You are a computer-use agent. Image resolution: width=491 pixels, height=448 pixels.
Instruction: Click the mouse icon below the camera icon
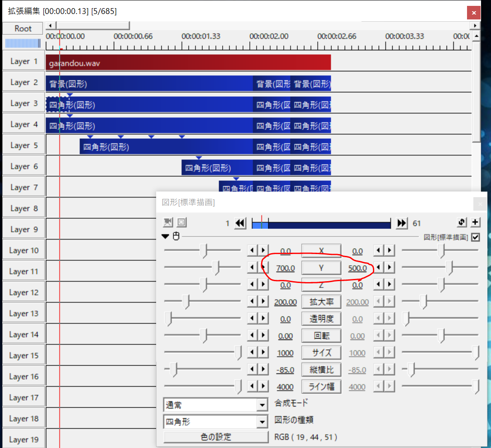coord(176,236)
